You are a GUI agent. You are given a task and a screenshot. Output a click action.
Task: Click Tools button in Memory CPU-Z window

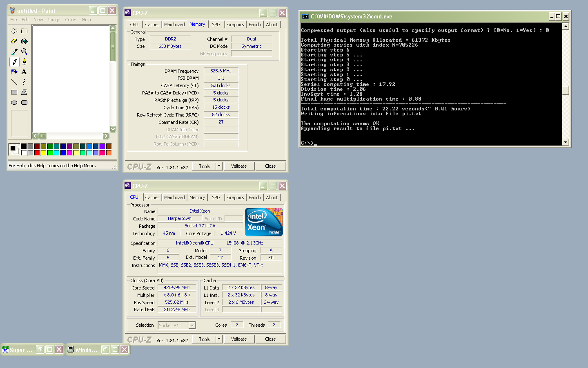pos(204,166)
